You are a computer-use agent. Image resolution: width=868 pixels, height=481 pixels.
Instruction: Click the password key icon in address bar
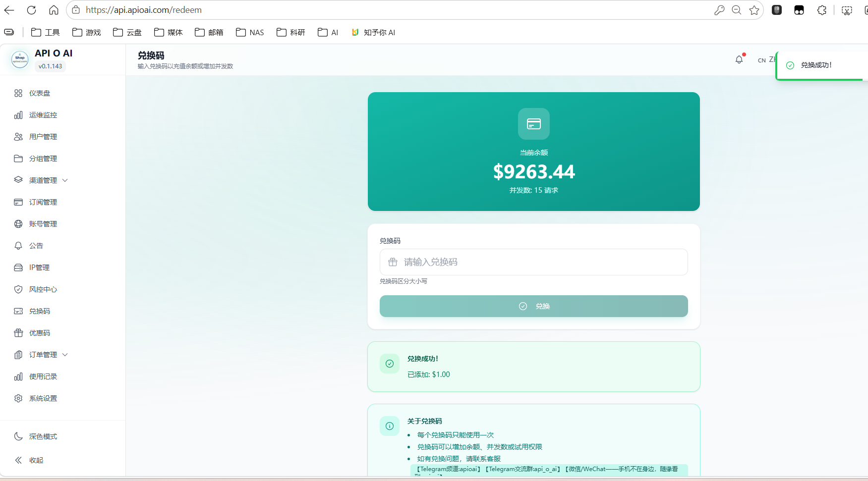click(x=719, y=10)
